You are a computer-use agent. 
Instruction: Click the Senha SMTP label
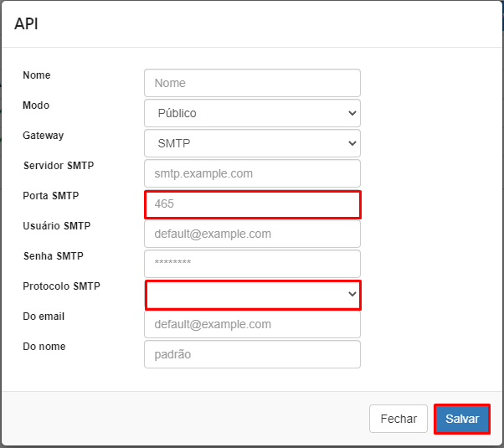(x=53, y=256)
